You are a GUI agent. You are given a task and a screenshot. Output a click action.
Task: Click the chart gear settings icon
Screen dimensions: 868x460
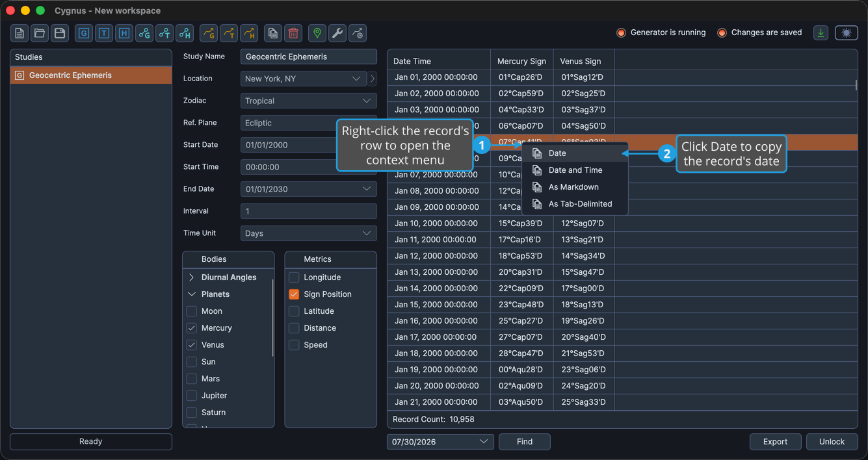(358, 33)
